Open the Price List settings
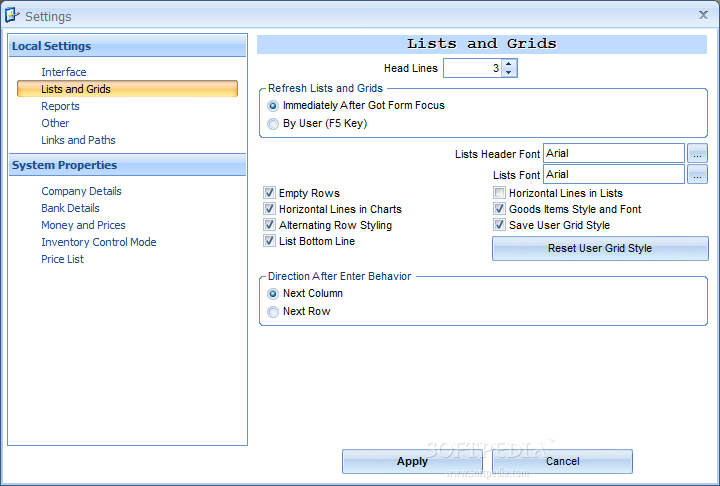This screenshot has height=486, width=720. pyautogui.click(x=62, y=259)
